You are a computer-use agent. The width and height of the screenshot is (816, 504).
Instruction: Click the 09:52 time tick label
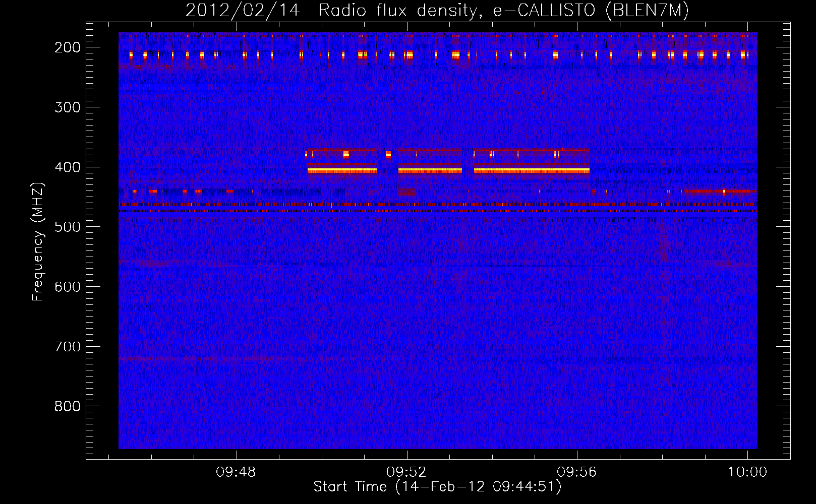(x=406, y=472)
